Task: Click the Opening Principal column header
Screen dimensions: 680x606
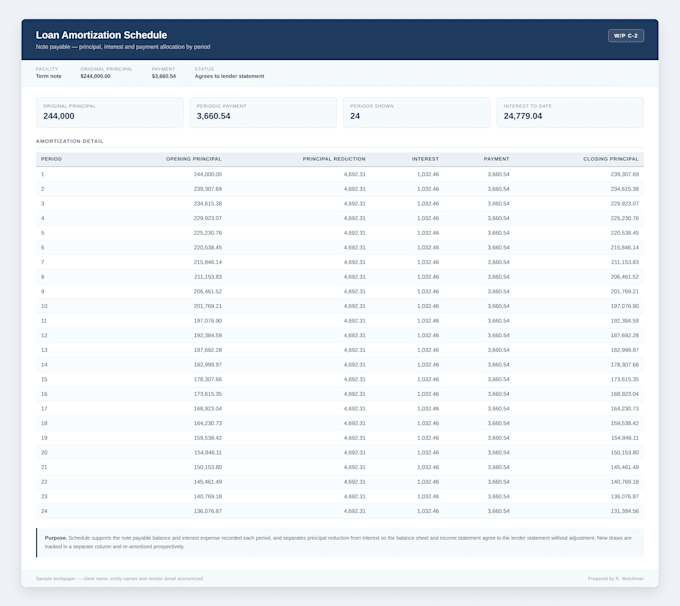Action: point(193,159)
